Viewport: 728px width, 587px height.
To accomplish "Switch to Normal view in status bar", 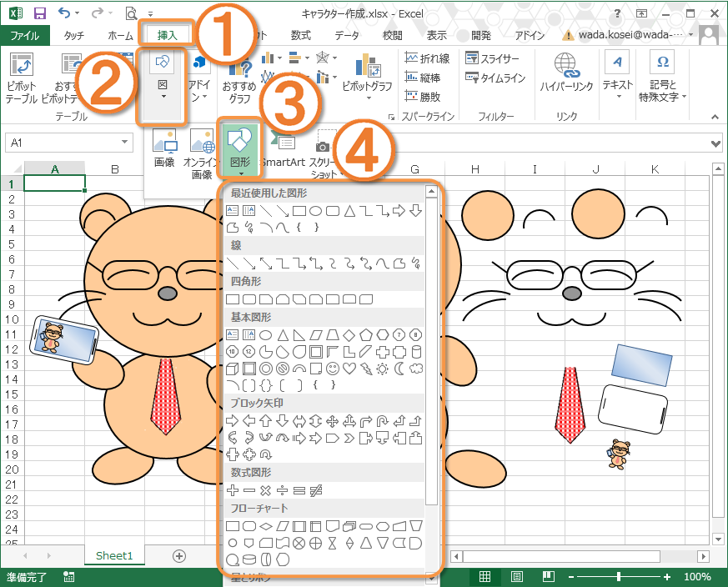I will pos(484,577).
